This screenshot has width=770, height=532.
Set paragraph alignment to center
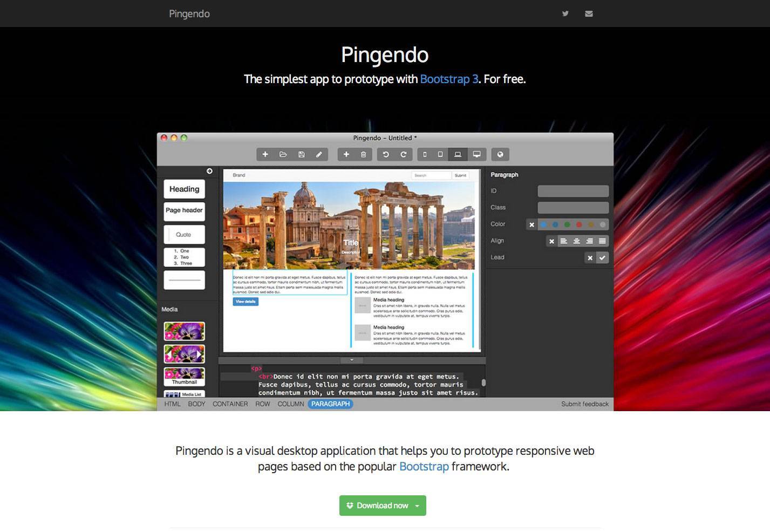(577, 241)
